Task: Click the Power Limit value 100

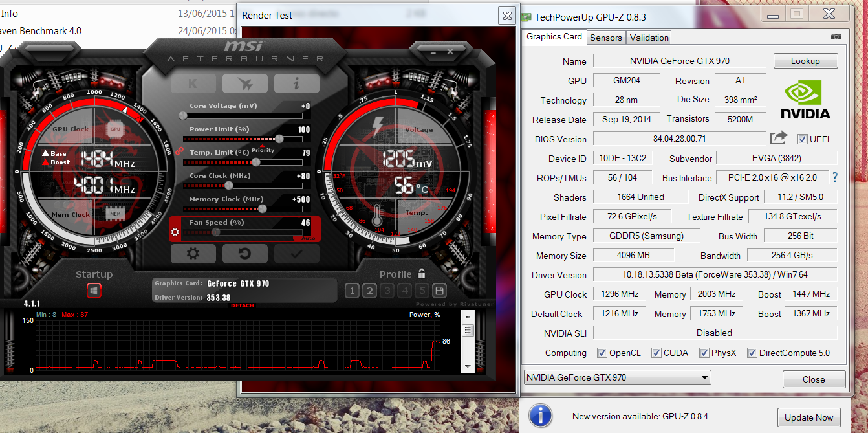Action: coord(304,129)
